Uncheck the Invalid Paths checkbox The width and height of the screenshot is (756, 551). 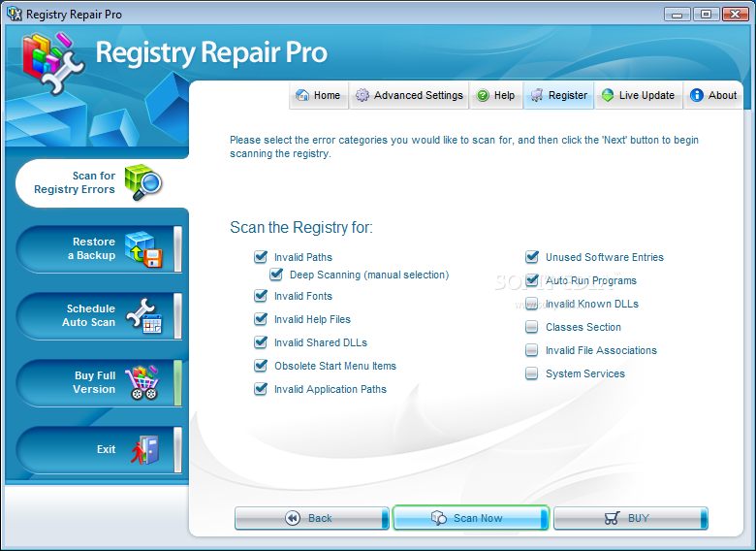(x=261, y=257)
